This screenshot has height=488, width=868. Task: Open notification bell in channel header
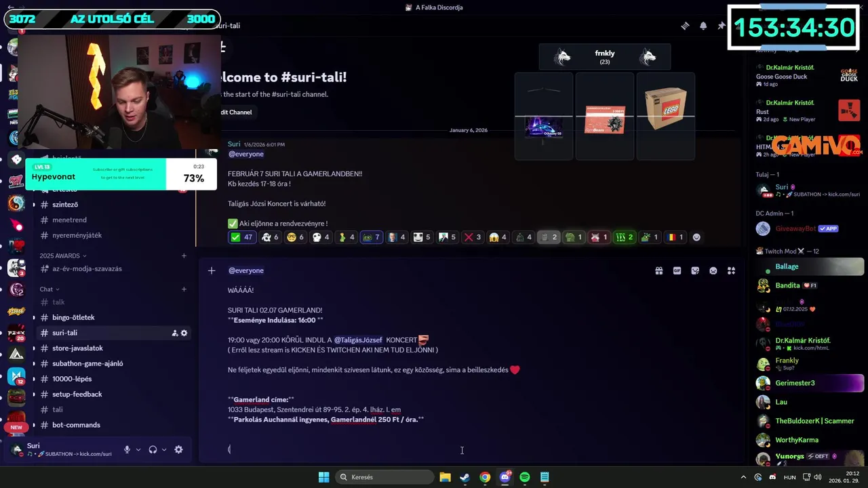click(x=703, y=26)
